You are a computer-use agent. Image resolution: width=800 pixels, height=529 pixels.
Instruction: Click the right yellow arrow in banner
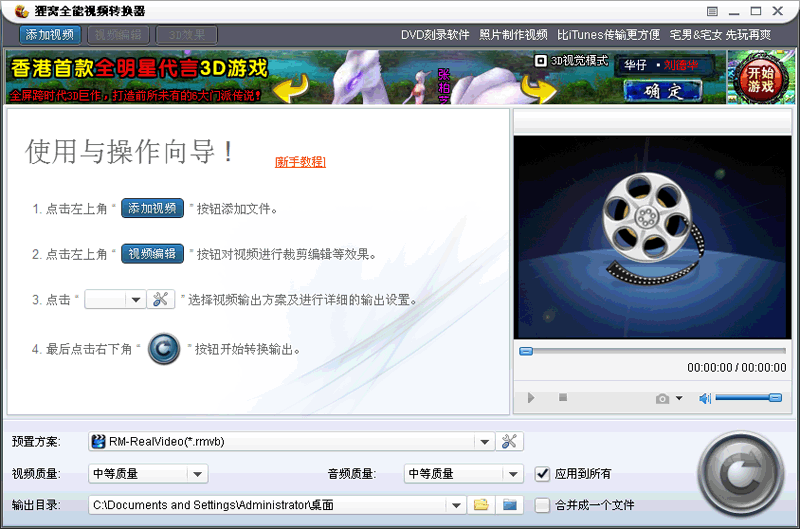(x=538, y=90)
